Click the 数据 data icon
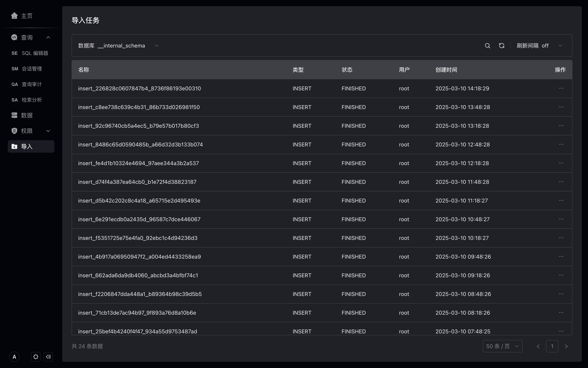The height and width of the screenshot is (368, 588). coord(14,115)
